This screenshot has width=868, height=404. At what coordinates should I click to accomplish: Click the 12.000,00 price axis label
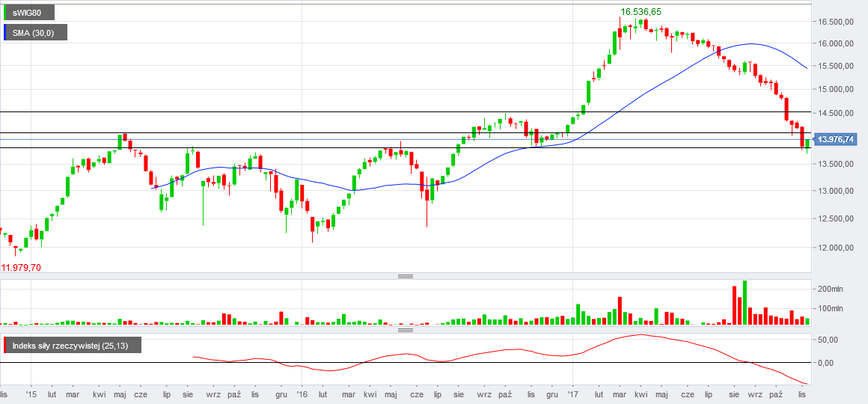835,248
